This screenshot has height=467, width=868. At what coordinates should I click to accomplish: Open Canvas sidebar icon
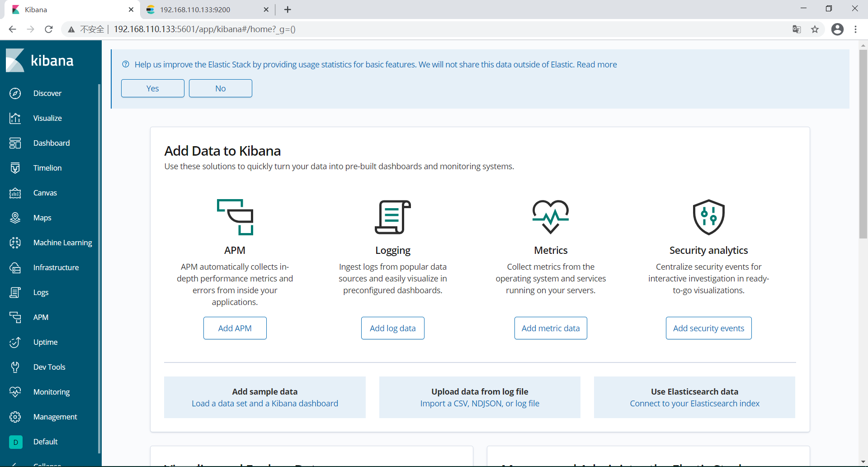point(15,193)
